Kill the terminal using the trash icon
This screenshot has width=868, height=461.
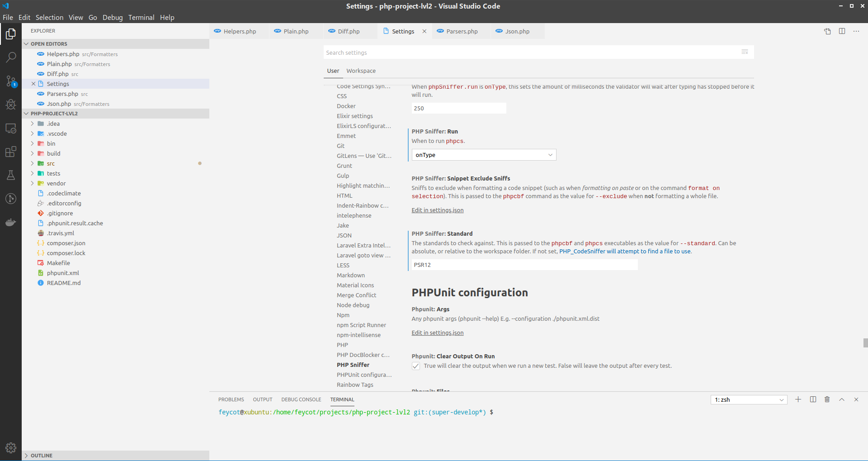click(827, 399)
